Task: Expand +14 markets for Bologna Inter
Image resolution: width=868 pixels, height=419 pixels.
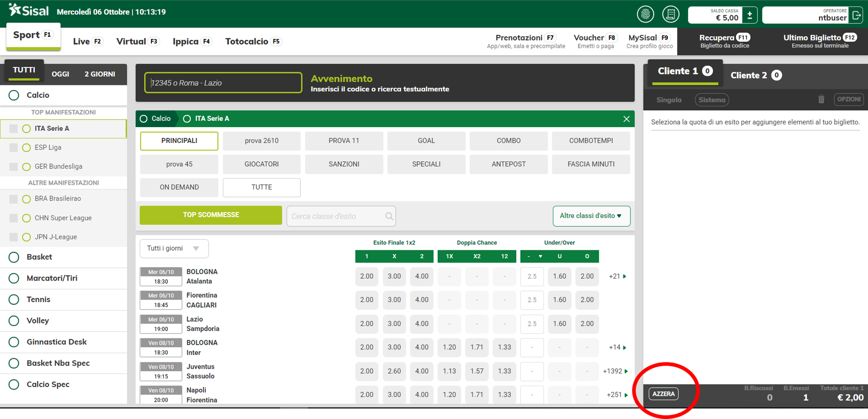Action: (618, 348)
